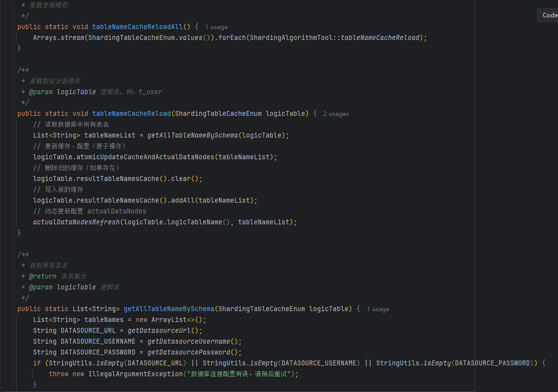Click the getDatasourceUsername() call
The height and width of the screenshot is (392, 558).
tap(193, 342)
